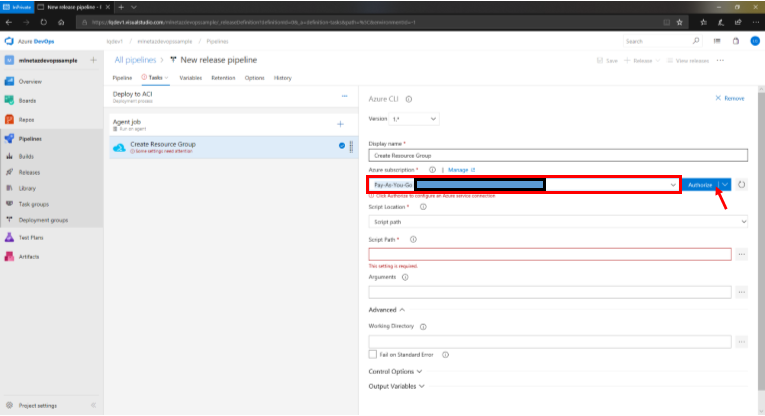Image resolution: width=765 pixels, height=416 pixels.
Task: Toggle the Create Resource Group task checkmark
Action: pos(342,146)
